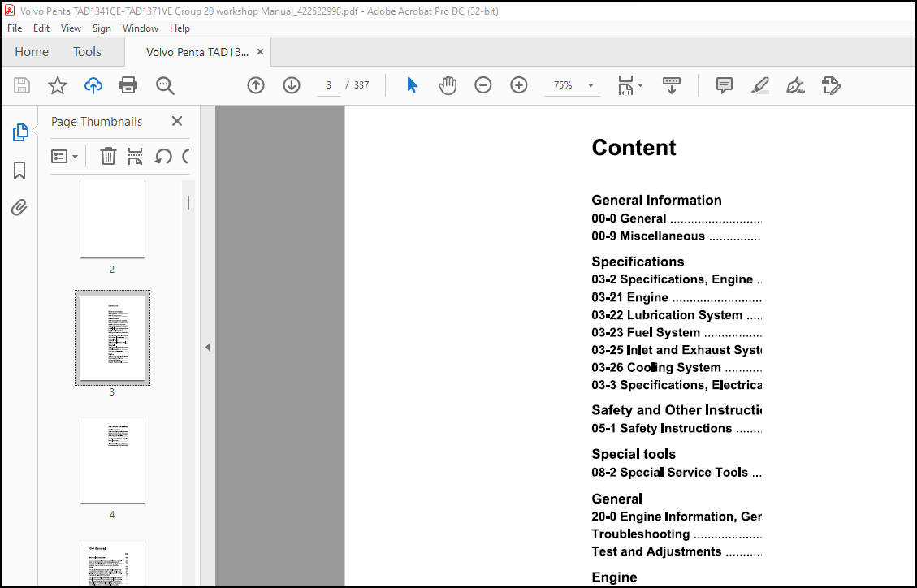This screenshot has height=588, width=917.
Task: Click the stamp tool icon
Action: 831,85
